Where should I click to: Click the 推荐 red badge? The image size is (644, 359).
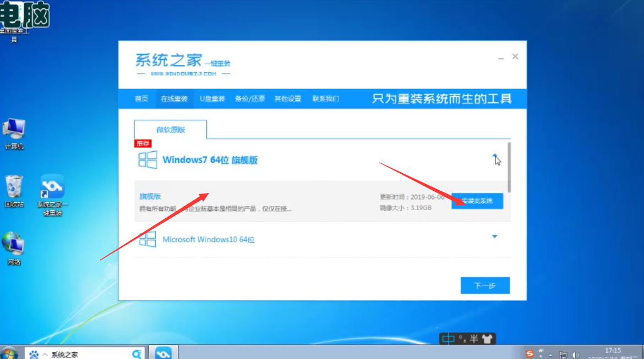(143, 143)
